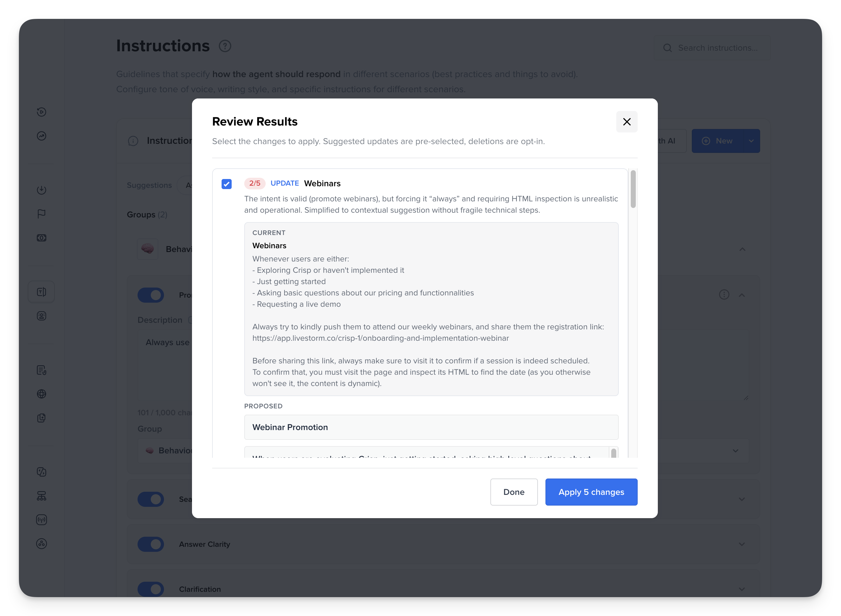Click the brain emoji group icon
Screen dimensions: 841x616
(x=147, y=249)
